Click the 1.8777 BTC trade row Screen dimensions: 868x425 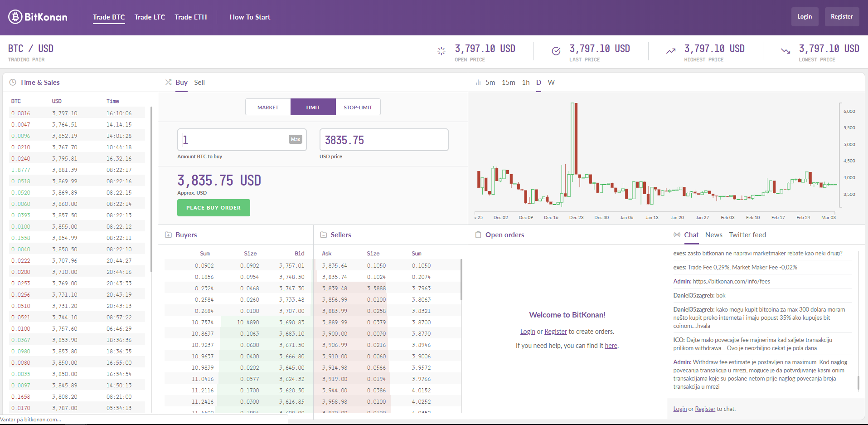77,170
